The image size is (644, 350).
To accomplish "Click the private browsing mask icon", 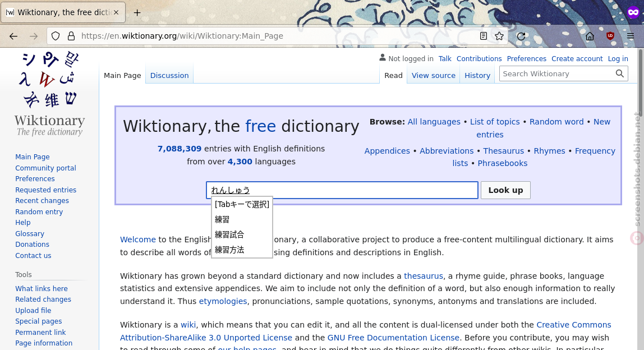I will pos(633,12).
